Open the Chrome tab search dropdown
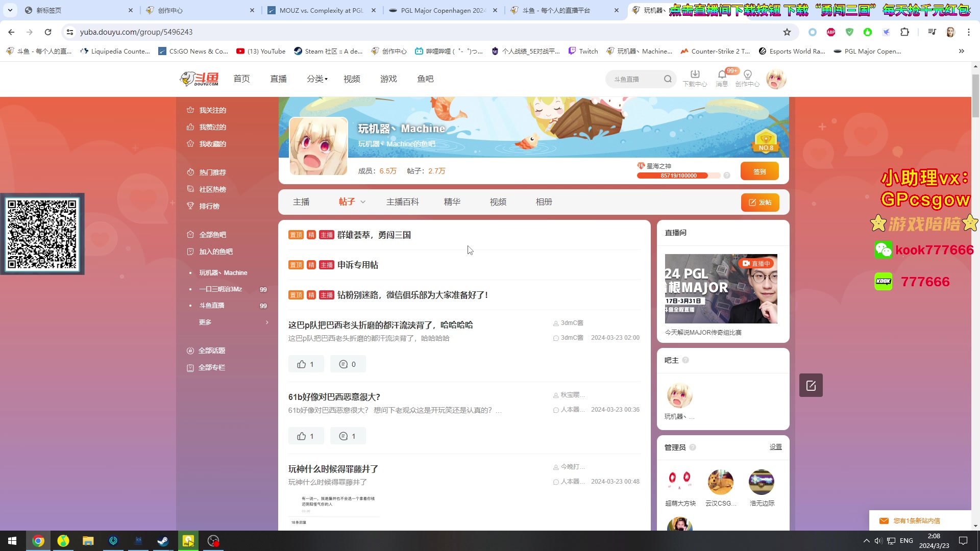 click(x=10, y=10)
